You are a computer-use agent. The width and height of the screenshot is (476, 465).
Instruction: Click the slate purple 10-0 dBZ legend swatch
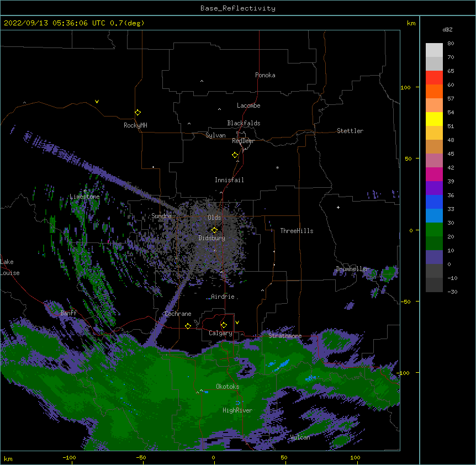coord(434,257)
